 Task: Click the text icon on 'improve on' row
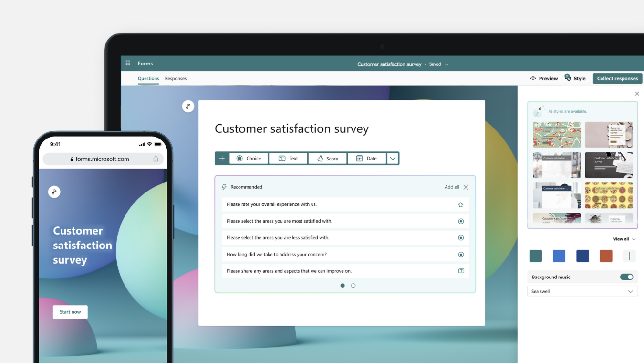[x=461, y=271]
